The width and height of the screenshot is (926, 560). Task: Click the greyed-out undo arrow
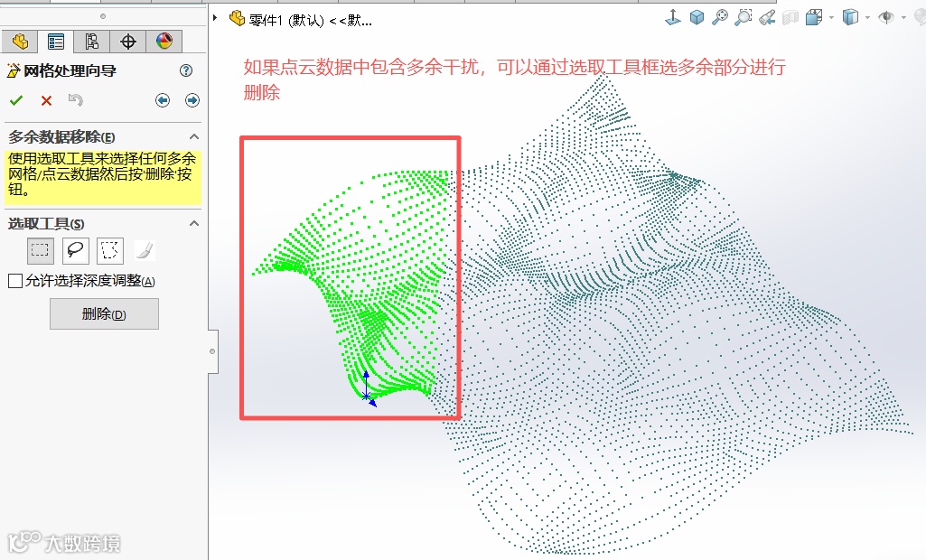pos(76,100)
